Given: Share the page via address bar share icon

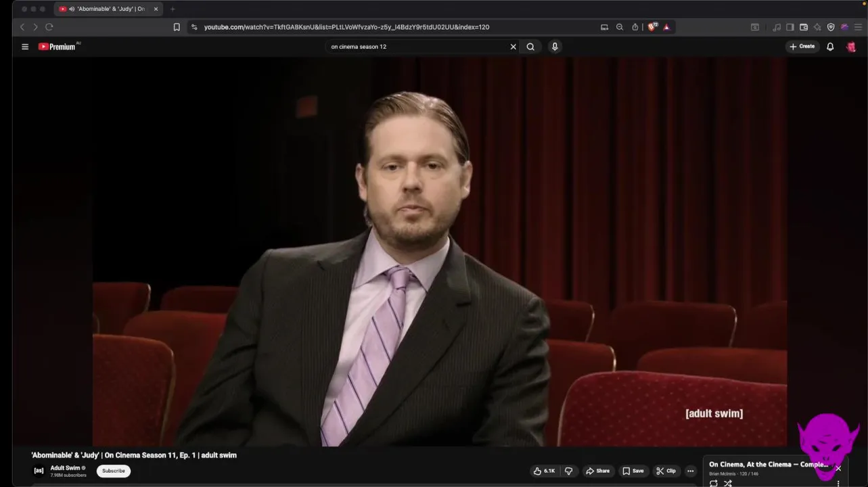Looking at the screenshot, I should [635, 27].
